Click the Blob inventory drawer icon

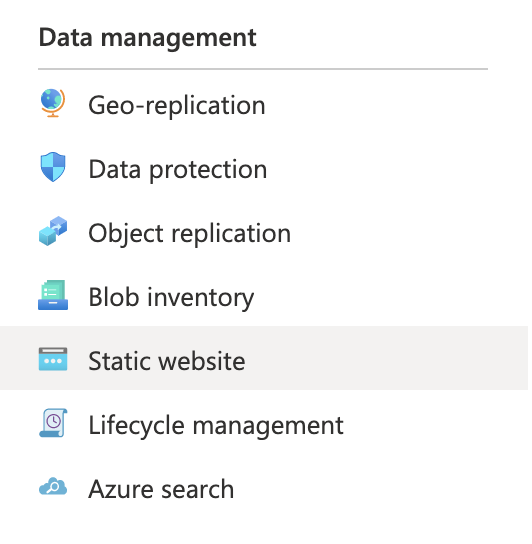tap(53, 295)
